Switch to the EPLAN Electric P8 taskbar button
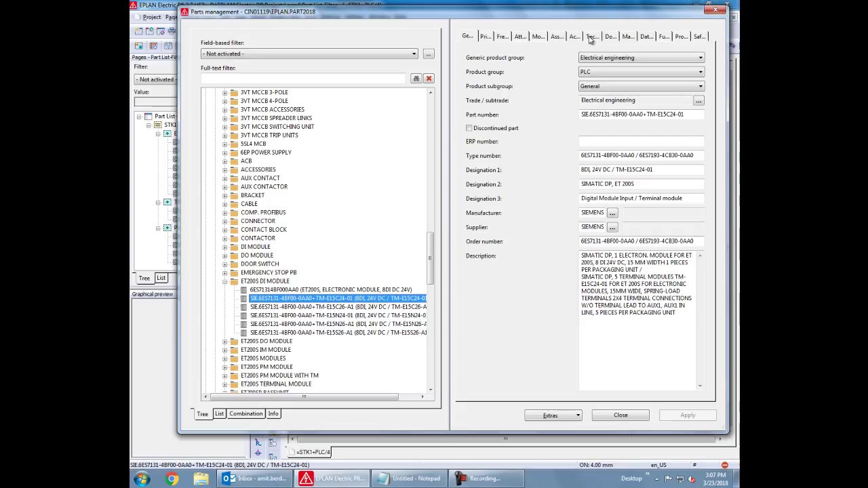Image resolution: width=868 pixels, height=488 pixels. click(x=334, y=479)
